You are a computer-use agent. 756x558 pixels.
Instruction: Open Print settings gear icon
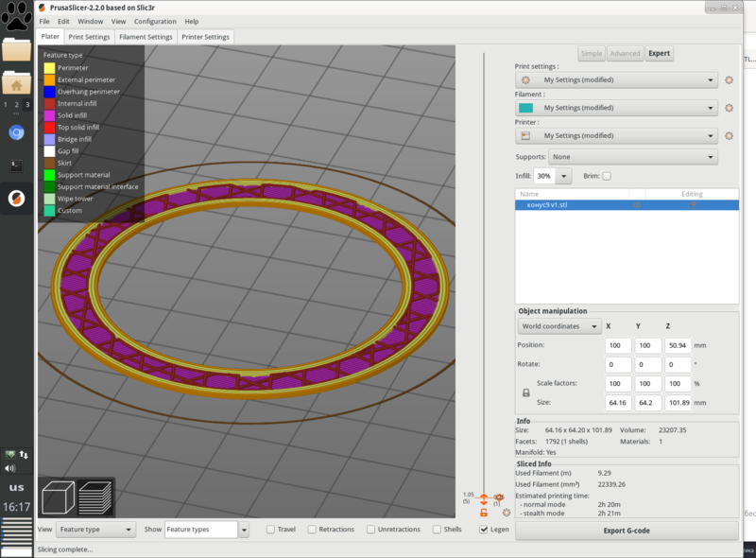pyautogui.click(x=729, y=80)
